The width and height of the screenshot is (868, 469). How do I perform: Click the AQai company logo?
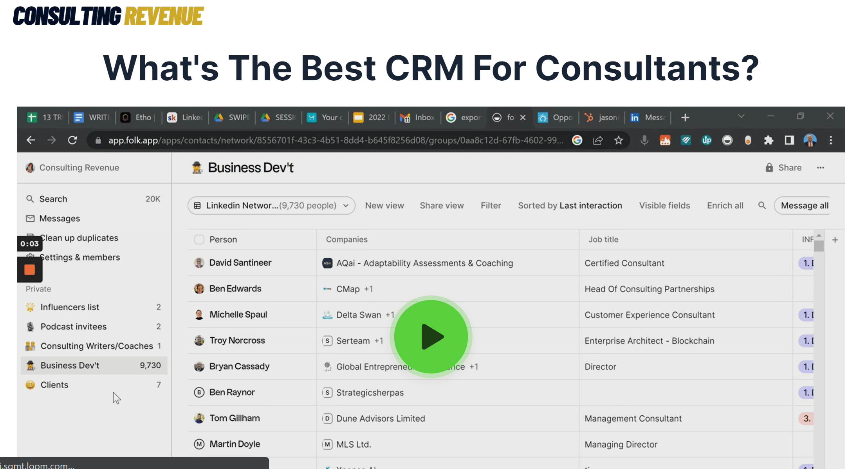pos(327,263)
